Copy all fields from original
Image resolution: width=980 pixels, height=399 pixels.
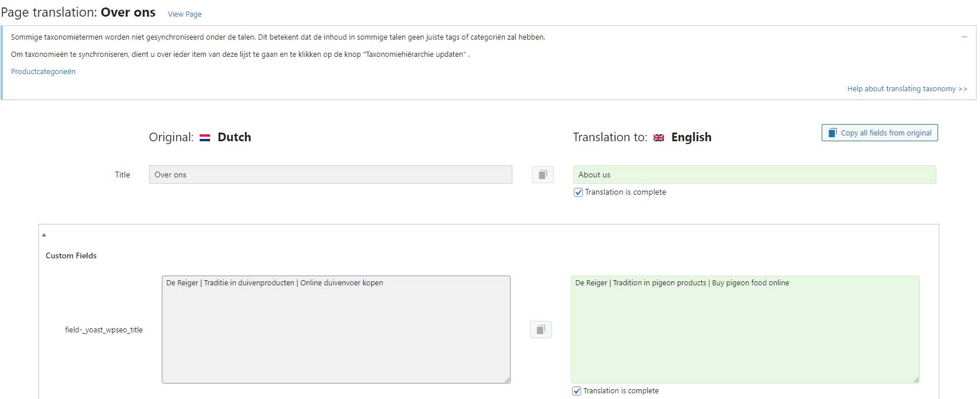coord(880,133)
